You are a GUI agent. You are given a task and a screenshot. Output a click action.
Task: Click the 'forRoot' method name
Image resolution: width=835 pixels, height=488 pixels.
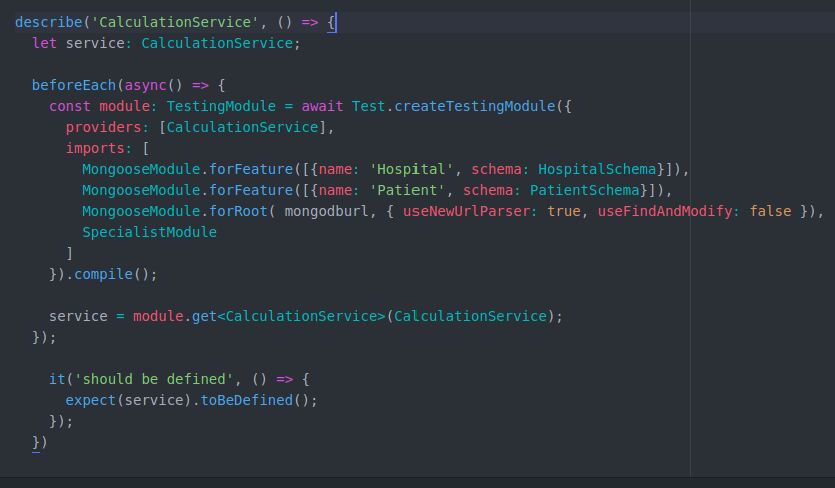[238, 212]
